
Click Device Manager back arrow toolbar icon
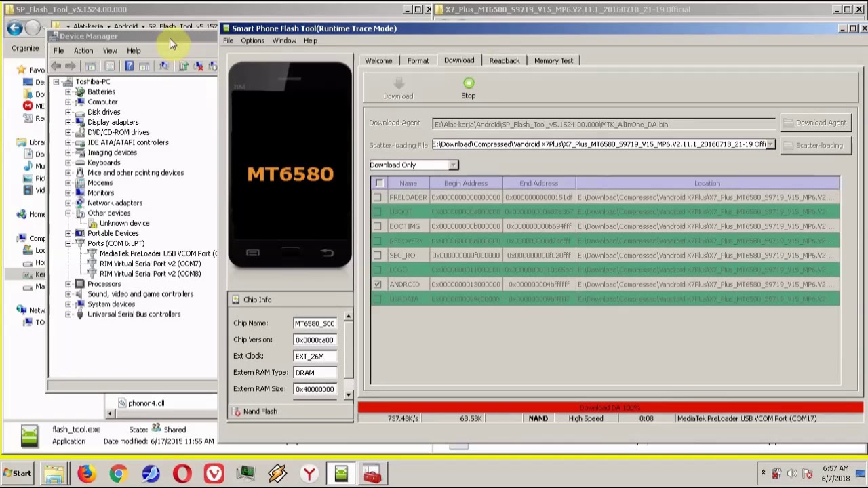coord(56,66)
